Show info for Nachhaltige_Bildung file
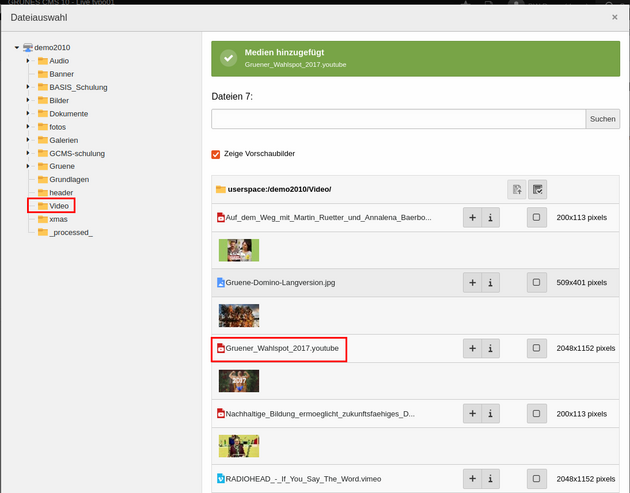 [491, 413]
